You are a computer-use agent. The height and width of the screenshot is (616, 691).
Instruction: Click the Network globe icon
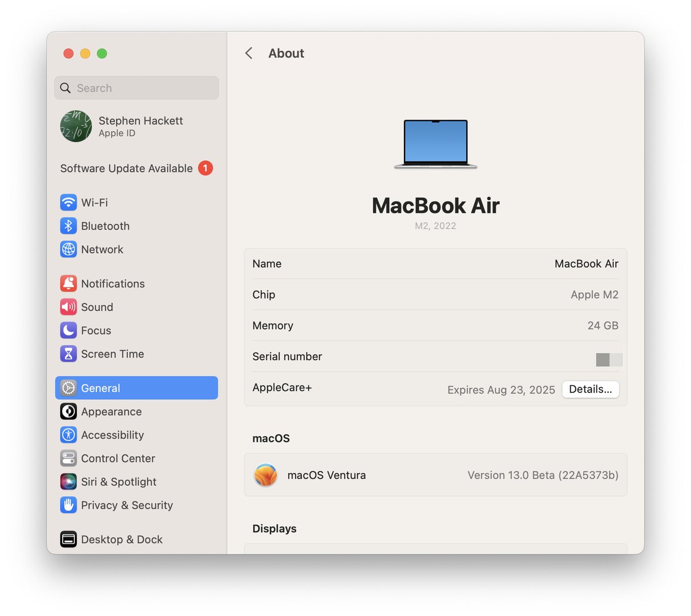coord(68,249)
